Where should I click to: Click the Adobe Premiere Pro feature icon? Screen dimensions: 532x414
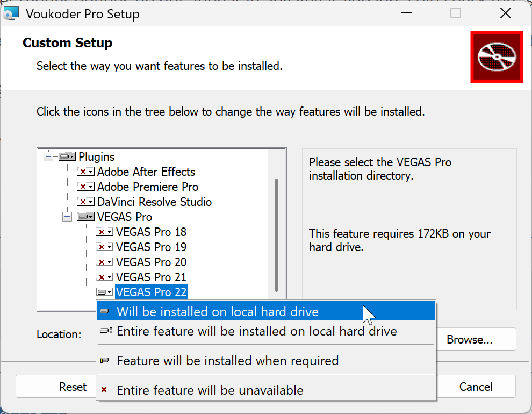86,187
